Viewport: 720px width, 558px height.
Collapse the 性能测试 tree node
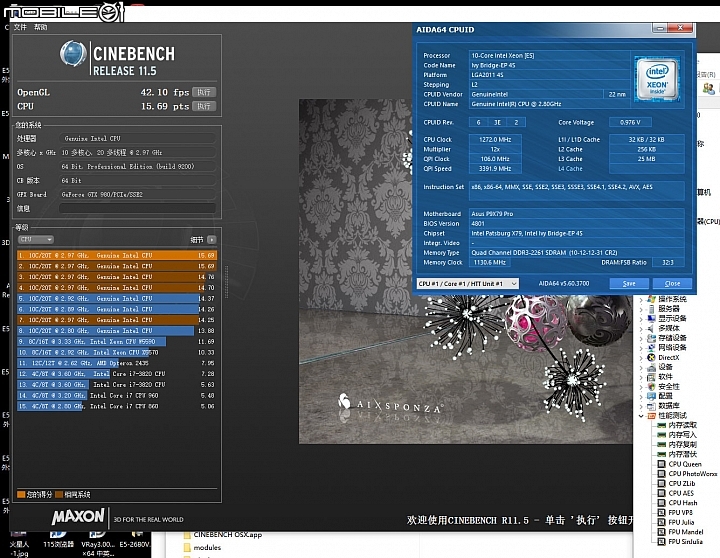coord(641,416)
